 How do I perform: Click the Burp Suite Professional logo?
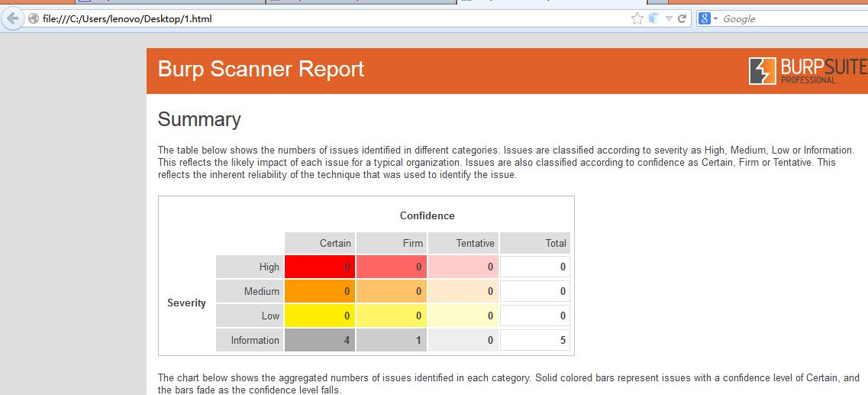808,71
